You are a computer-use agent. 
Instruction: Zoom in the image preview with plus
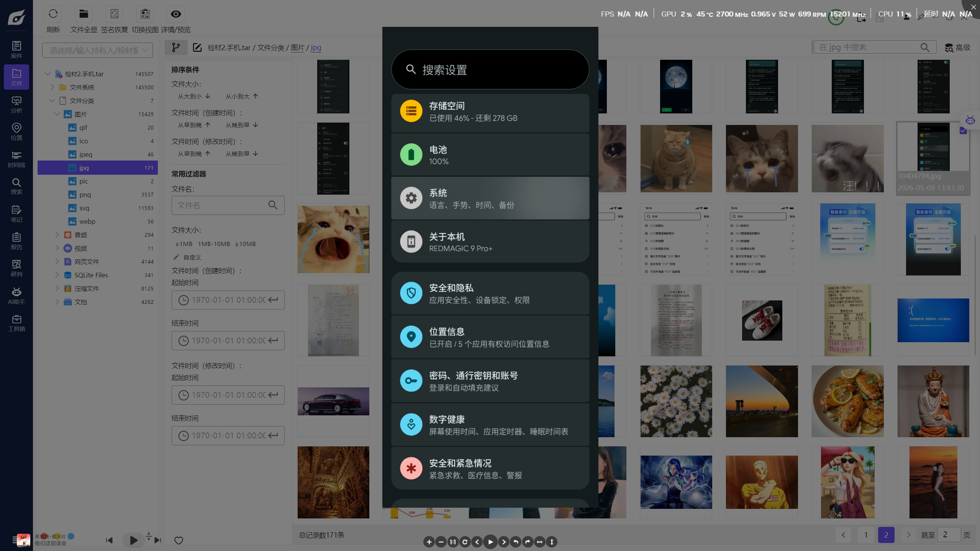[429, 542]
